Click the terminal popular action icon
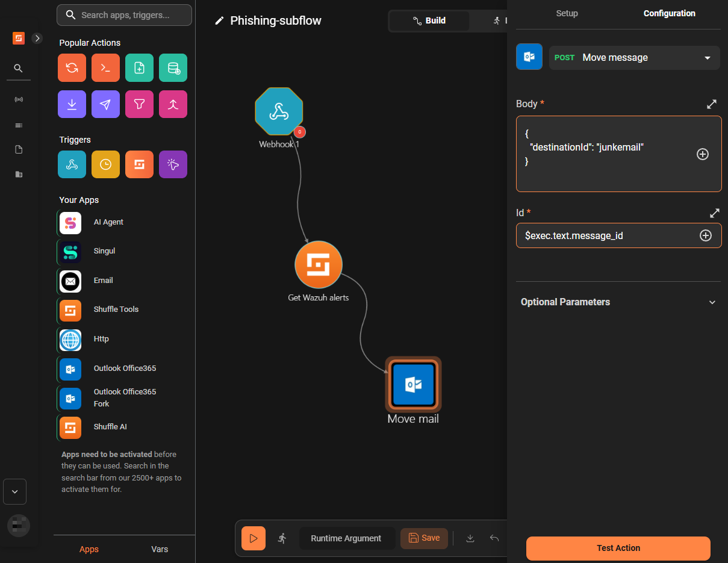Screen dimensions: 728x563 (x=105, y=68)
